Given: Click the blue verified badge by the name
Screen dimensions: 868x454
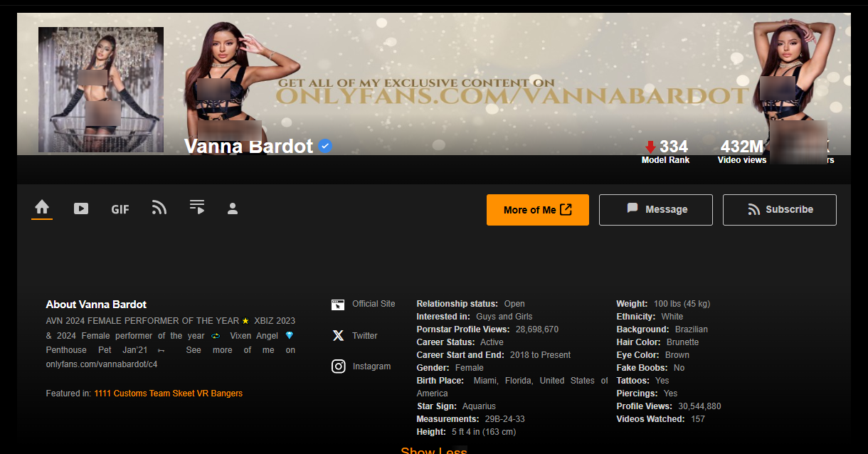Looking at the screenshot, I should click(325, 147).
